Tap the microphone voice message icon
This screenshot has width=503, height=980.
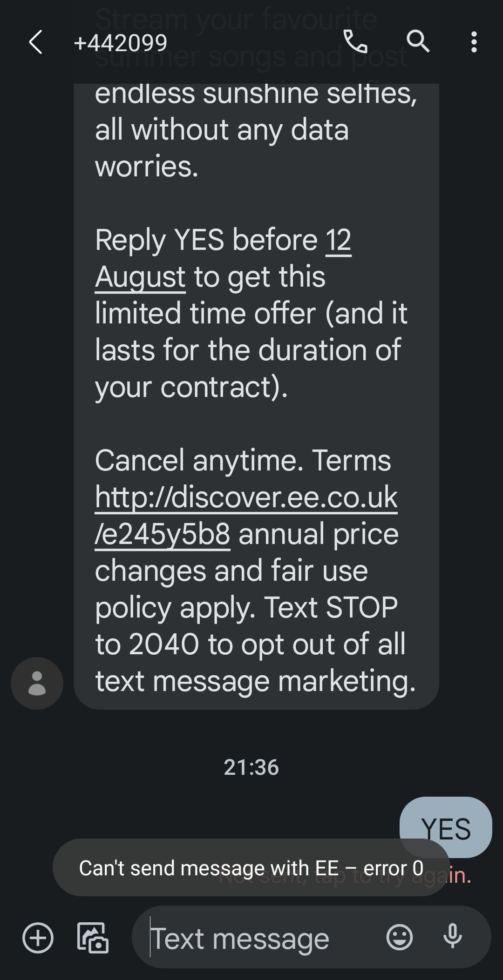pyautogui.click(x=452, y=937)
